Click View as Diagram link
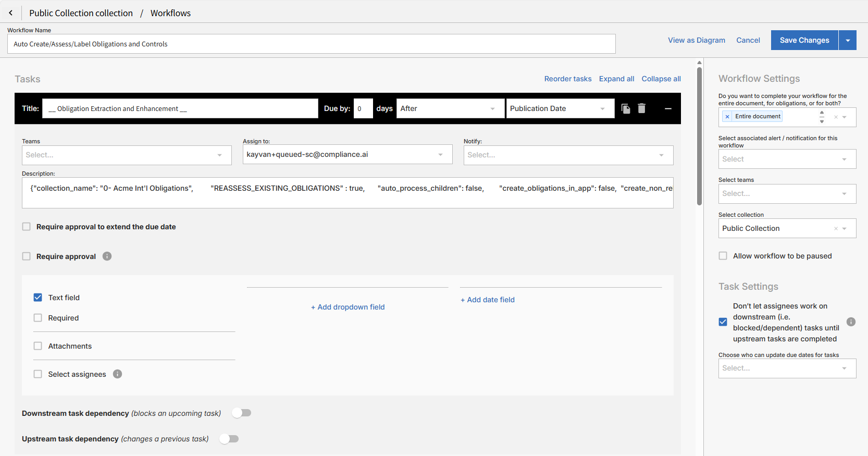This screenshot has height=456, width=868. pyautogui.click(x=696, y=40)
